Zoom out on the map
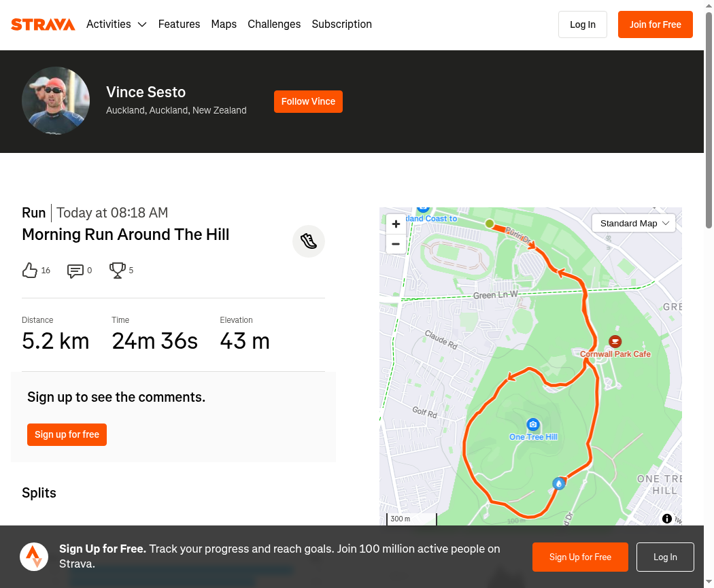Image resolution: width=714 pixels, height=588 pixels. click(x=396, y=244)
